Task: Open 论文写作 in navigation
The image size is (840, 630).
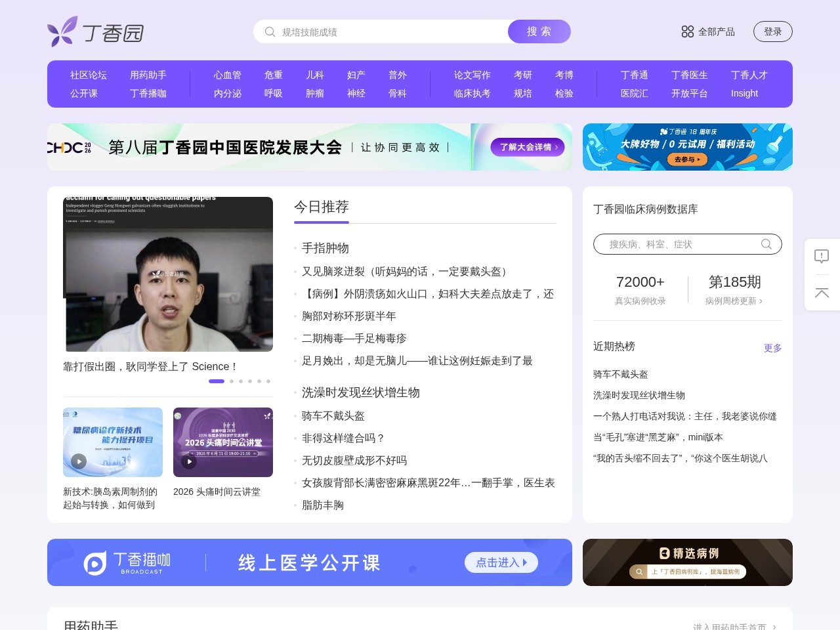Action: (x=472, y=75)
